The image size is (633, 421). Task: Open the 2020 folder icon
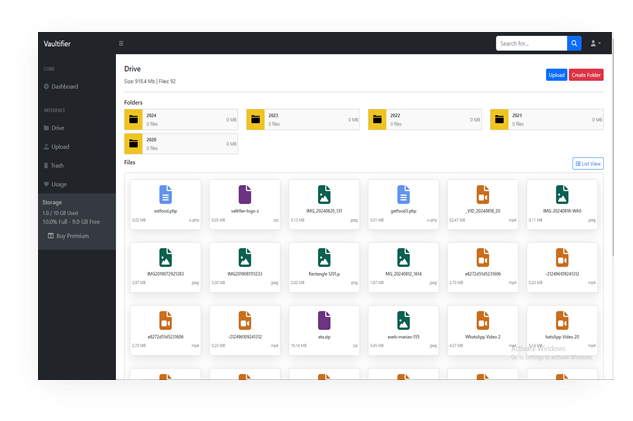(x=133, y=144)
